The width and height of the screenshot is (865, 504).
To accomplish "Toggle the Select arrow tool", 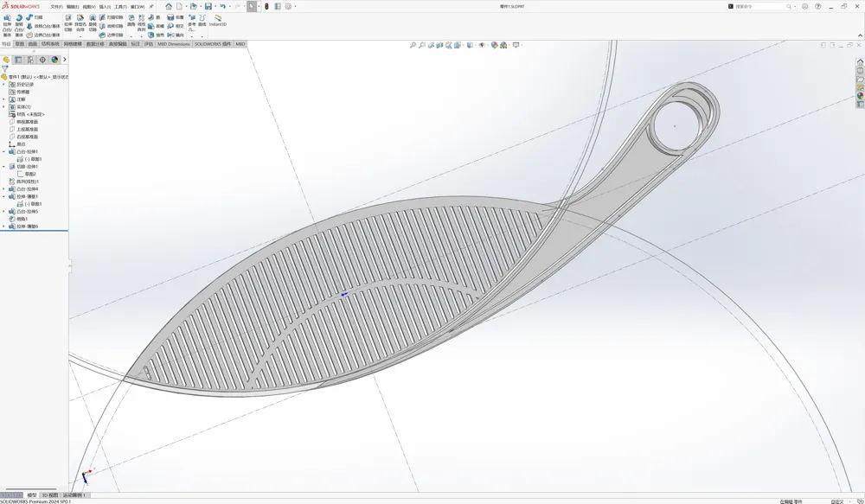I will [x=252, y=7].
